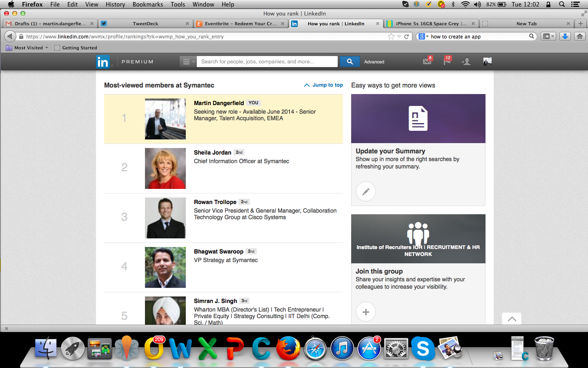Image resolution: width=588 pixels, height=368 pixels.
Task: Close the bottom add-on bar
Action: (6, 328)
